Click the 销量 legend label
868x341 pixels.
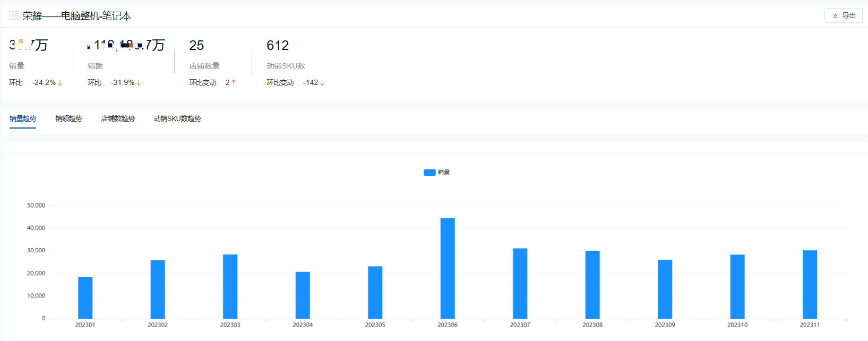444,172
